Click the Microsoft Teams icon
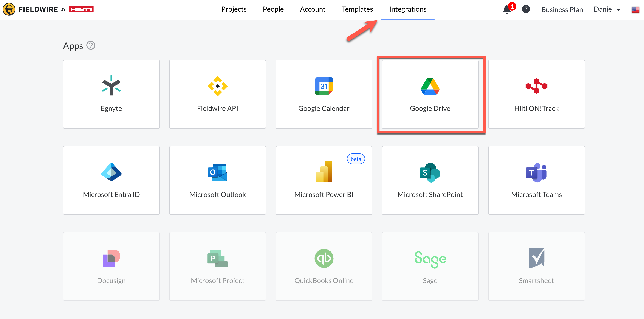Viewport: 644px width, 319px height. coord(536,172)
